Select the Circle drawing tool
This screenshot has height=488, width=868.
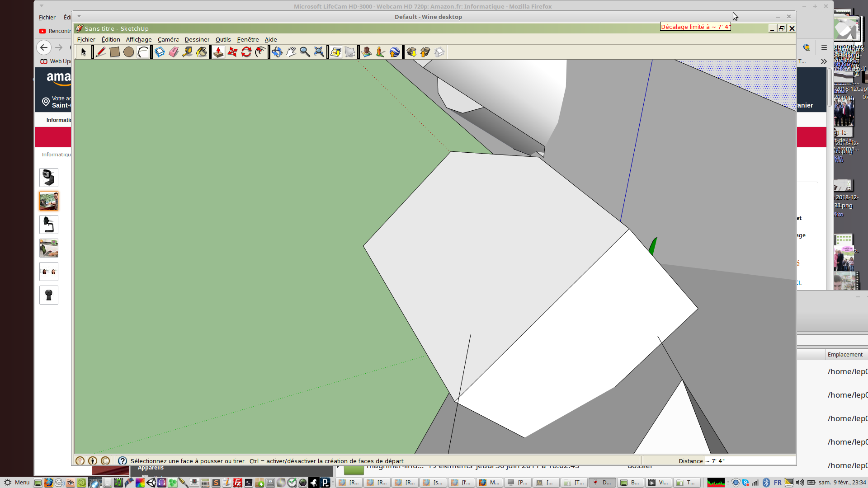129,52
